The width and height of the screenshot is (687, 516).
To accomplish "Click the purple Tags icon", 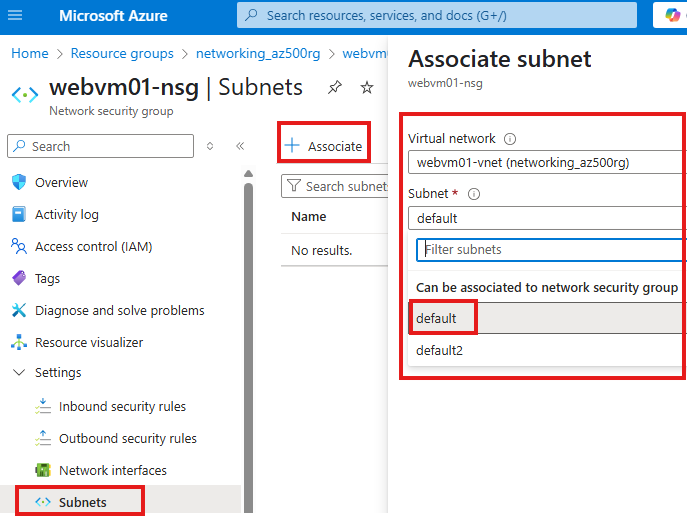I will pos(19,278).
